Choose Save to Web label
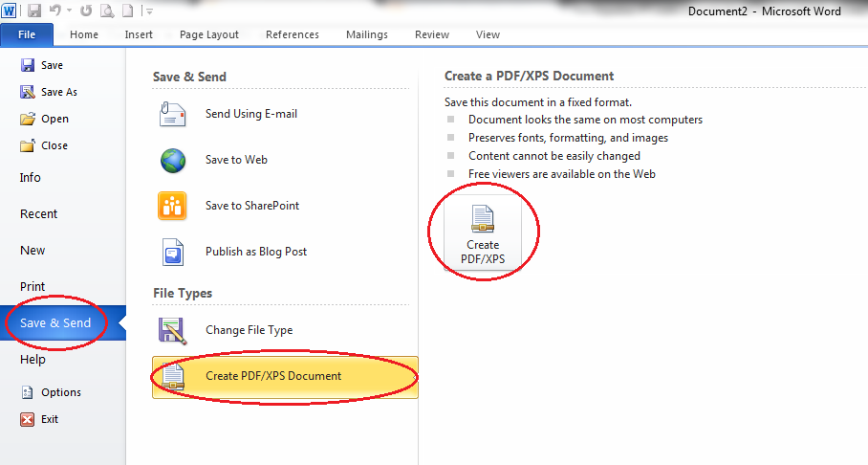 pyautogui.click(x=236, y=160)
